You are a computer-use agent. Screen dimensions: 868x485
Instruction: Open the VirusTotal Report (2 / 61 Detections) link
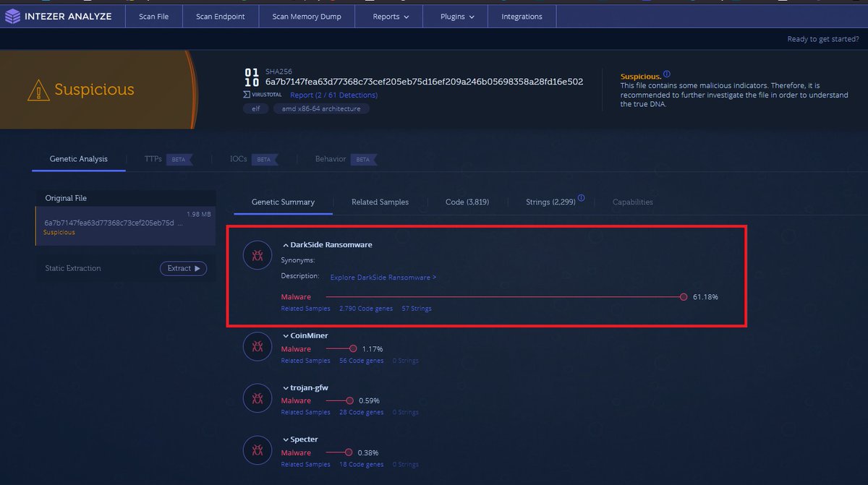(x=333, y=95)
